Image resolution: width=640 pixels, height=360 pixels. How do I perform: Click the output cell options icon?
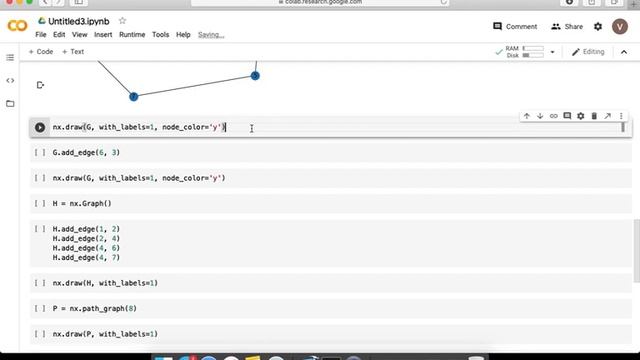tap(40, 85)
